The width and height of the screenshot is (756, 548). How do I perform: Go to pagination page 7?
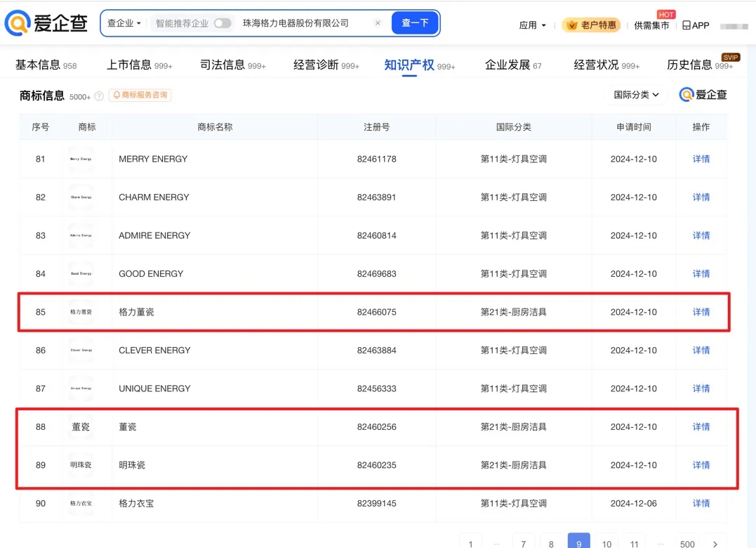click(x=523, y=542)
